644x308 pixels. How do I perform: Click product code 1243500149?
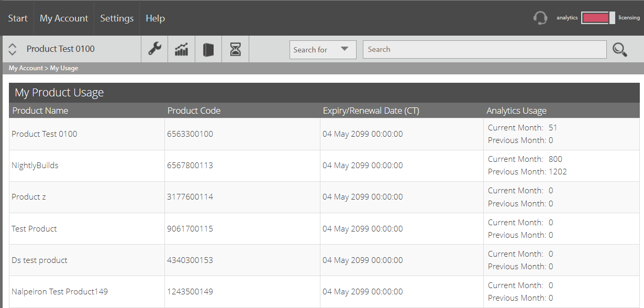coord(190,292)
